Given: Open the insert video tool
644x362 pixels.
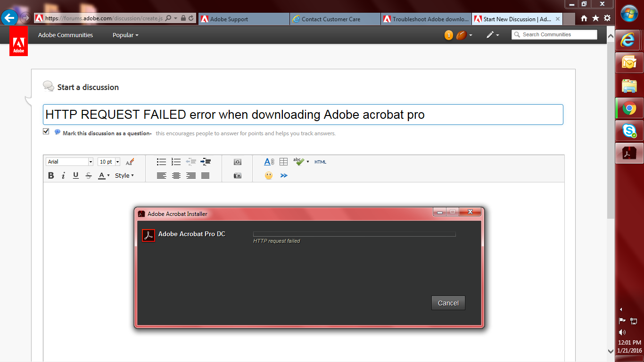Looking at the screenshot, I should [x=237, y=162].
